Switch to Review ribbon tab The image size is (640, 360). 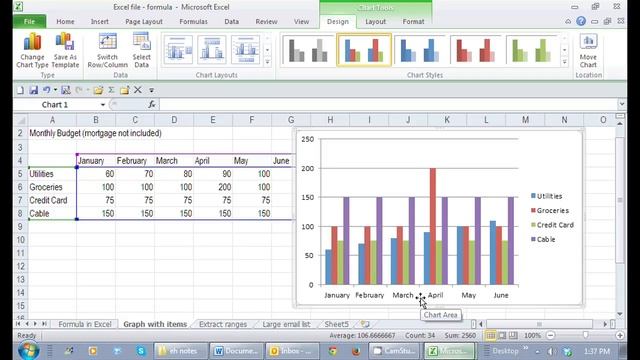pyautogui.click(x=267, y=22)
